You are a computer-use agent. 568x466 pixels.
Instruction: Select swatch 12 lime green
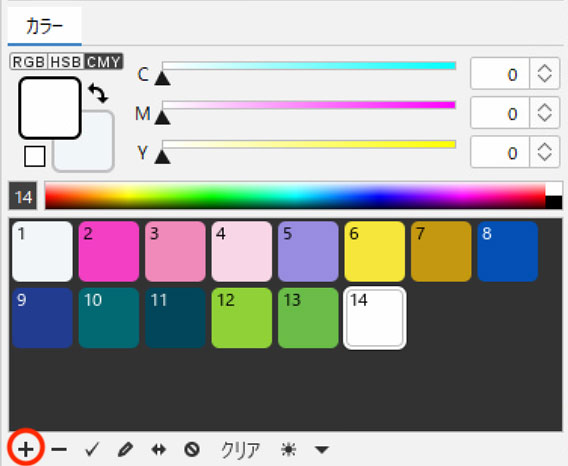(x=242, y=318)
